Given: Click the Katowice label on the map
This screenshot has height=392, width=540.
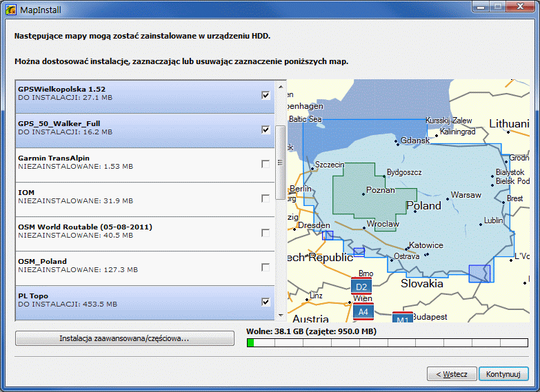Looking at the screenshot, I should [x=426, y=245].
